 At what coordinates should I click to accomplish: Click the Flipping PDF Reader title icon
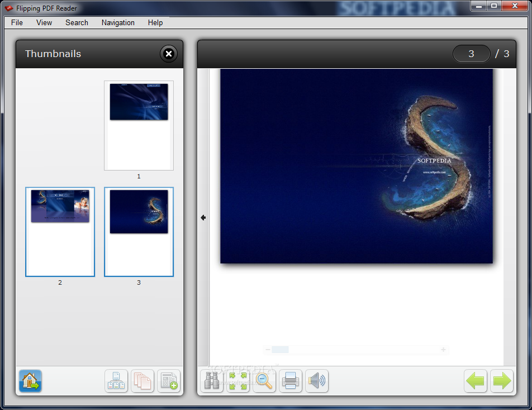click(9, 8)
